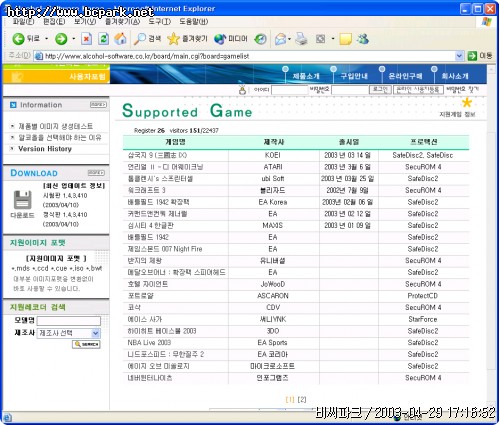Viewport: 500px width, 425px height.
Task: Click the password input field
Action: click(x=350, y=90)
